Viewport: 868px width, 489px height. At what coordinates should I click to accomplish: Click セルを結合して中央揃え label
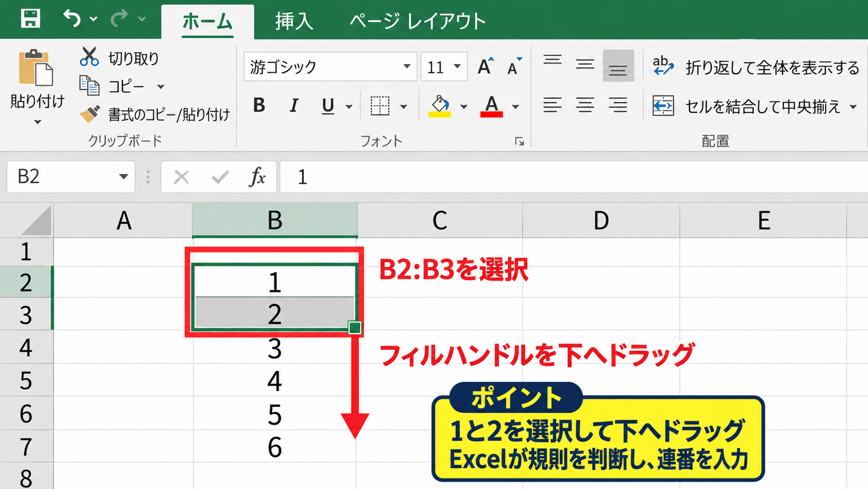tap(763, 107)
